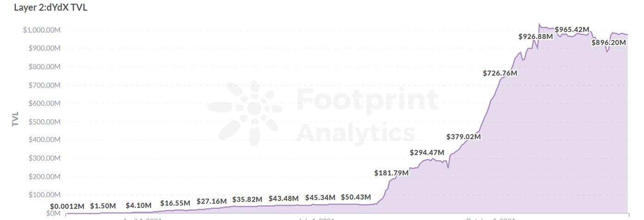Select the $50.43M data label
This screenshot has height=220, width=644.
(x=355, y=197)
